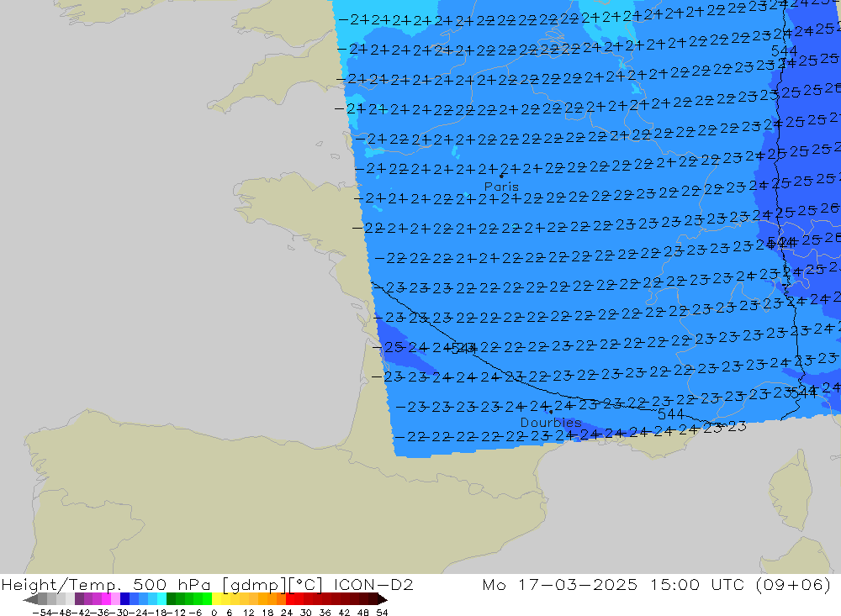Pick the yellow swatch above legend value 0

[x=217, y=599]
